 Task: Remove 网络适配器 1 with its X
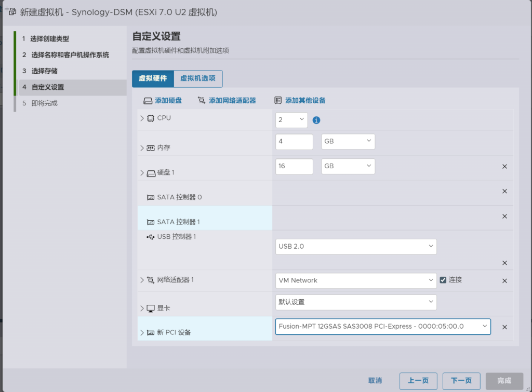tap(504, 281)
